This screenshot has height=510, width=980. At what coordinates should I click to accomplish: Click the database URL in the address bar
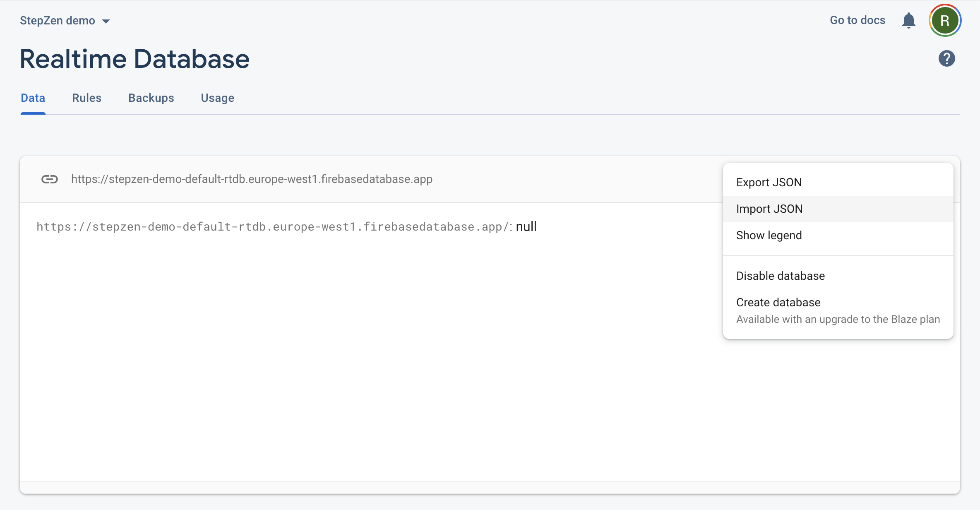pos(252,179)
